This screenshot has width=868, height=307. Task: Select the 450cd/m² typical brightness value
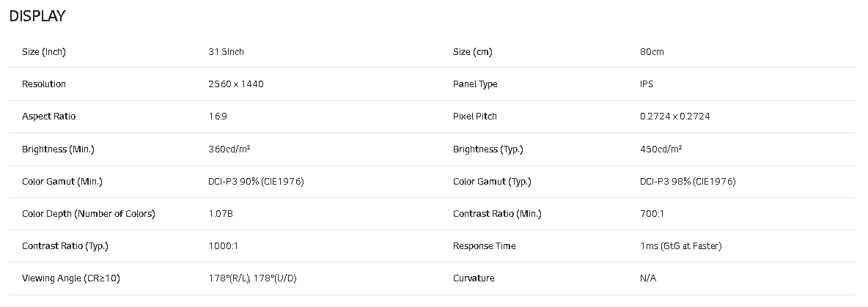pyautogui.click(x=661, y=149)
